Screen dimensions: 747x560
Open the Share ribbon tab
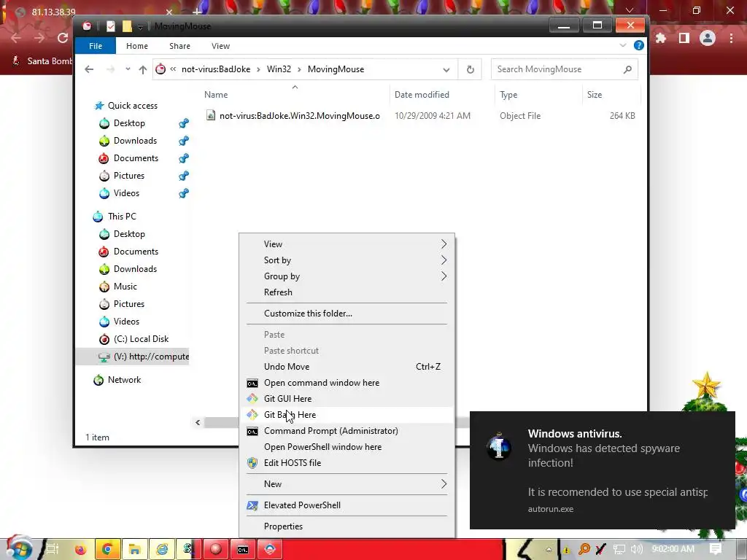(179, 46)
